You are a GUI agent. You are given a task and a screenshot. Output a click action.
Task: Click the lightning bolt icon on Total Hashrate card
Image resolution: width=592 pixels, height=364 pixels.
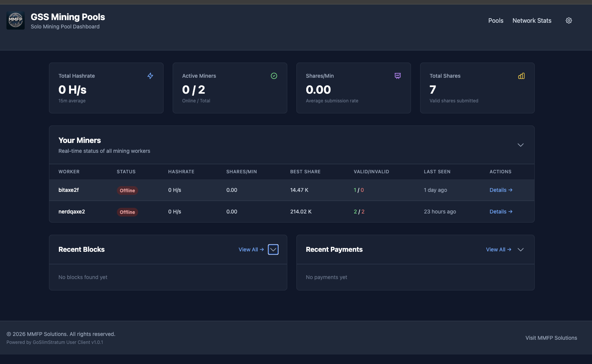(150, 76)
